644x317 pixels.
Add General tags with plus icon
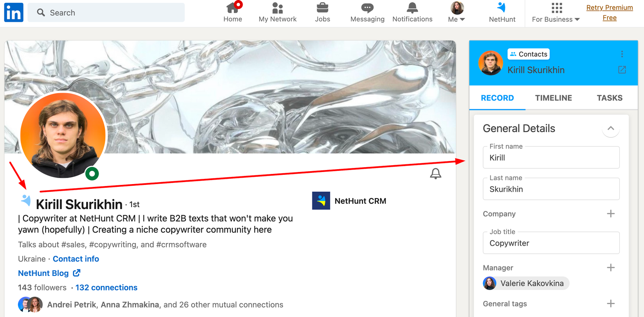611,303
